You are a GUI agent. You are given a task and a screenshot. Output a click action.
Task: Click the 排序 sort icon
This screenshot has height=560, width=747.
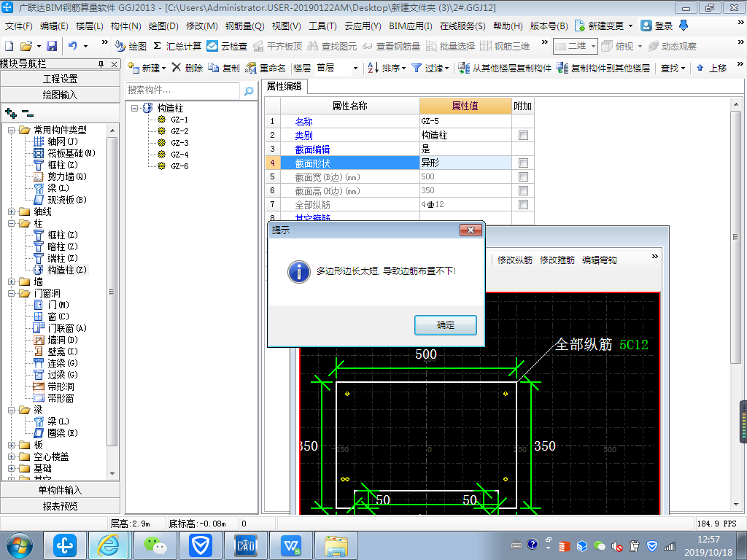[373, 68]
